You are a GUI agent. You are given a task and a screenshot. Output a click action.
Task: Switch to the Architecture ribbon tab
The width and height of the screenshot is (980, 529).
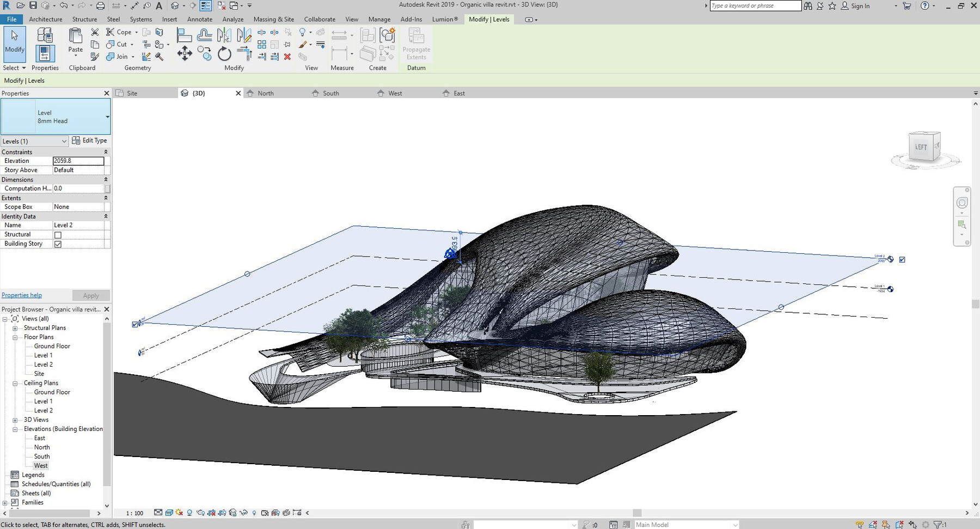(46, 19)
